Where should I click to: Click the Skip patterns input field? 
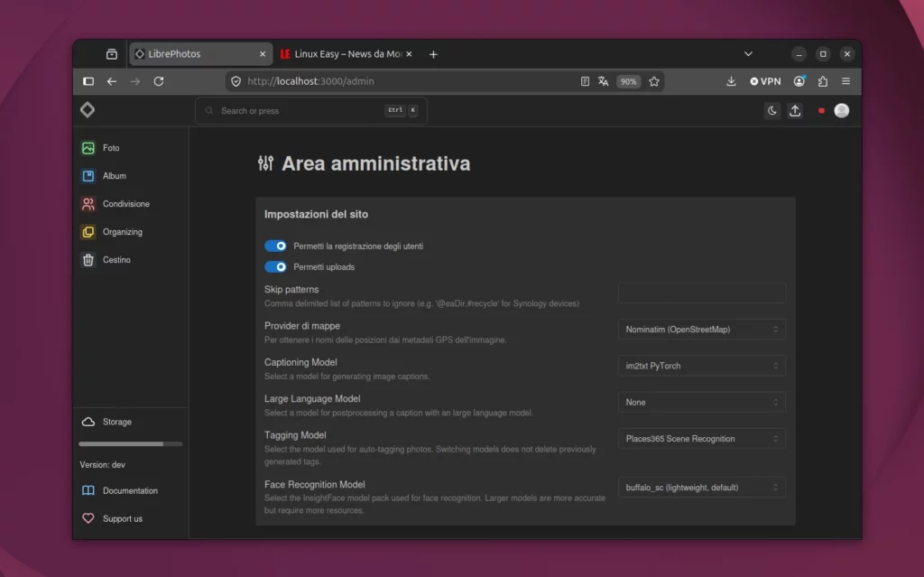point(702,293)
